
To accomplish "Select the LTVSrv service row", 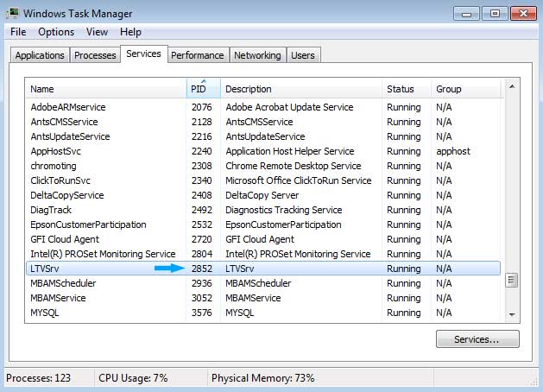I will [263, 269].
